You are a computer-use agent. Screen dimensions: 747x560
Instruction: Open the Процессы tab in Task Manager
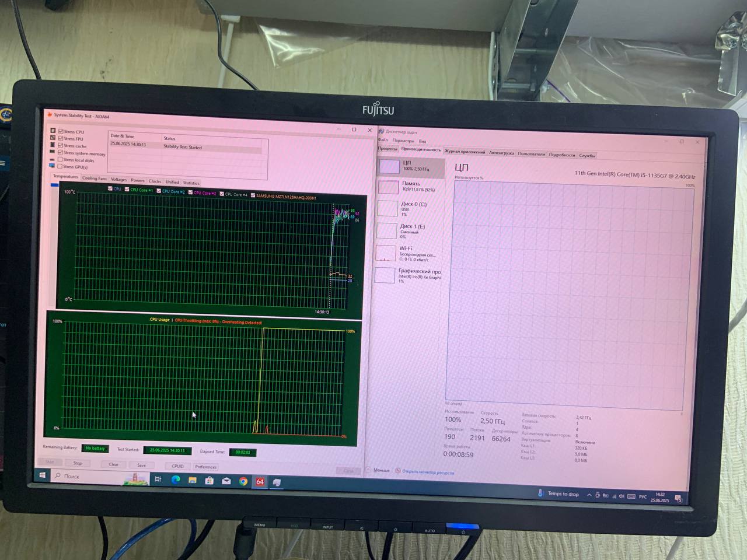click(388, 149)
